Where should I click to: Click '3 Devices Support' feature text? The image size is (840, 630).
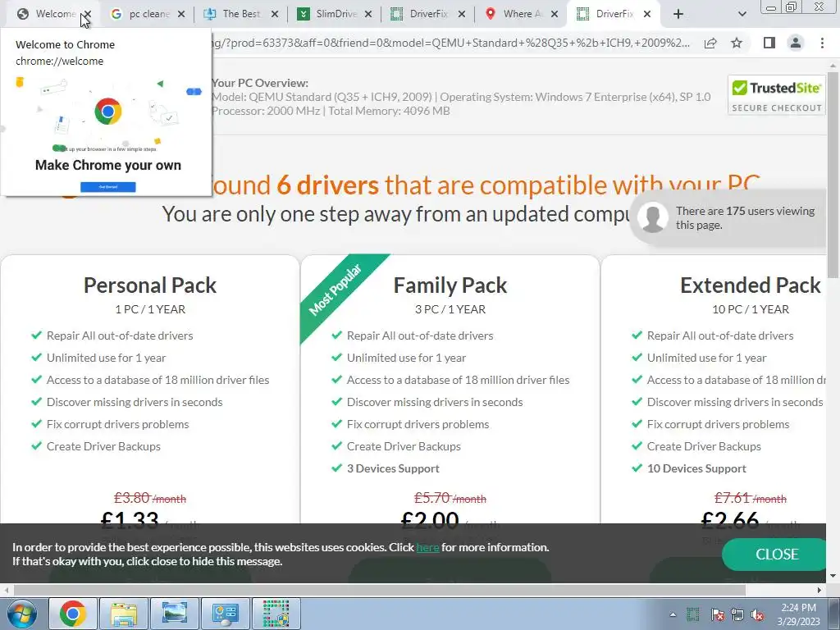point(393,468)
